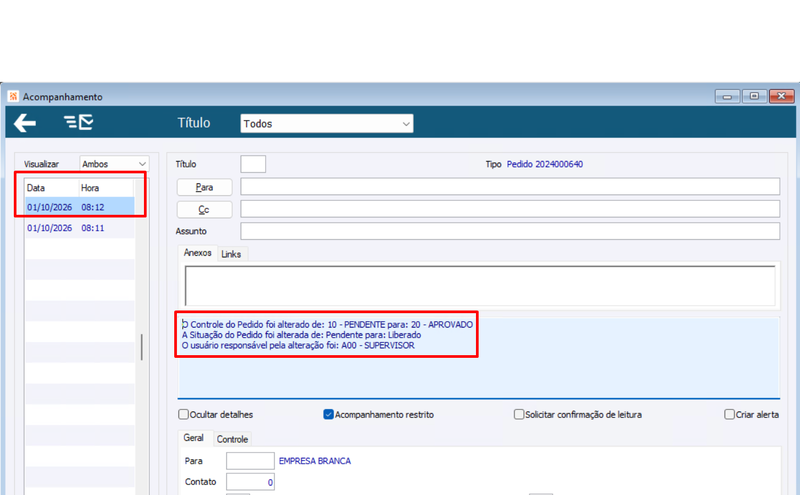
Task: Minimize the Acompanhamento window
Action: pos(727,96)
